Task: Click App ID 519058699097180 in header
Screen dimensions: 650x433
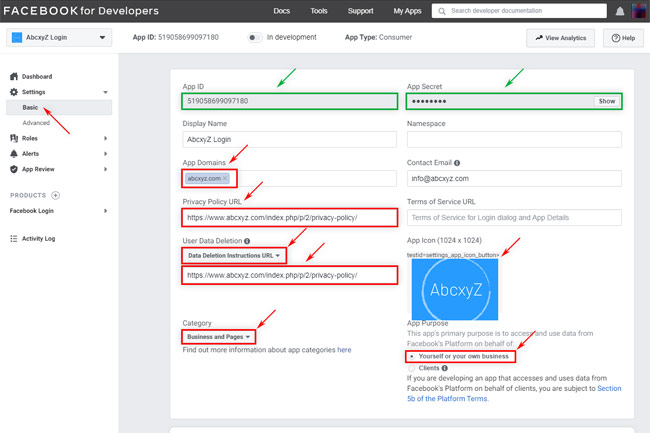Action: click(175, 37)
